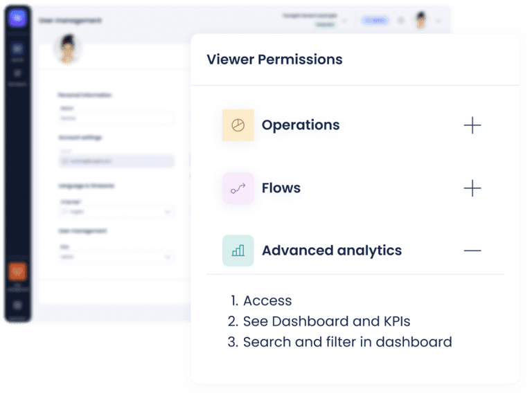
Task: Open the role dropdown under User management
Action: tap(115, 257)
